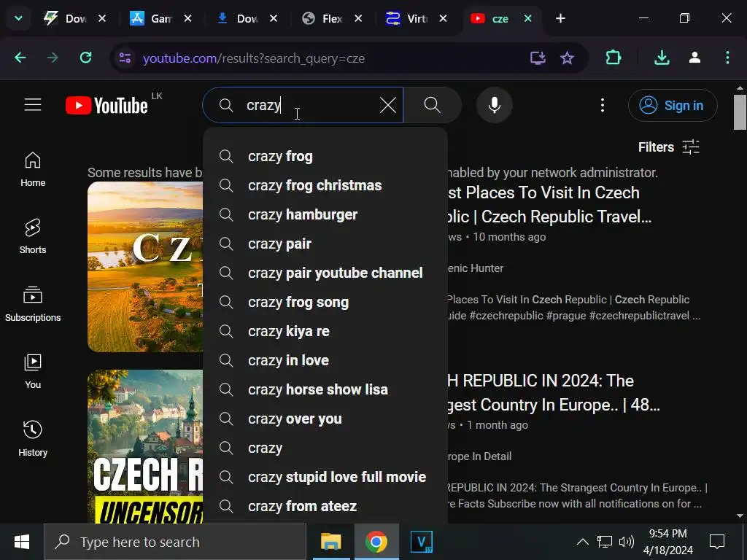This screenshot has height=560, width=747.
Task: Open the volume control in system tray
Action: [626, 542]
